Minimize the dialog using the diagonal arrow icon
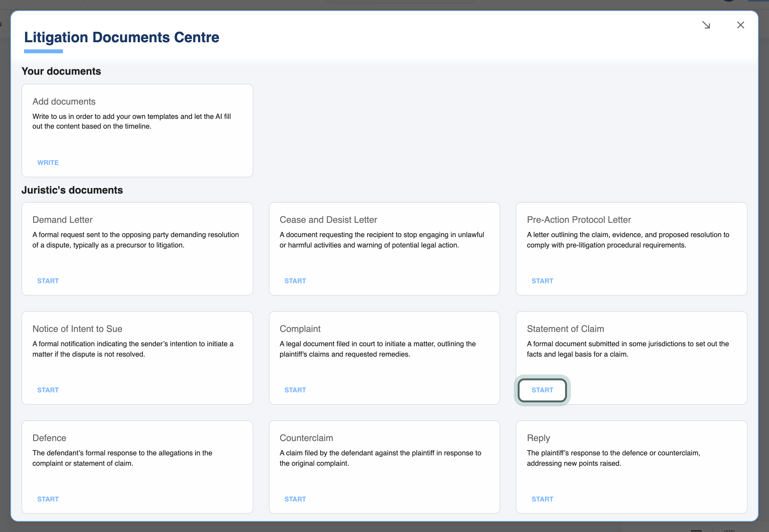Viewport: 769px width, 532px height. [706, 25]
